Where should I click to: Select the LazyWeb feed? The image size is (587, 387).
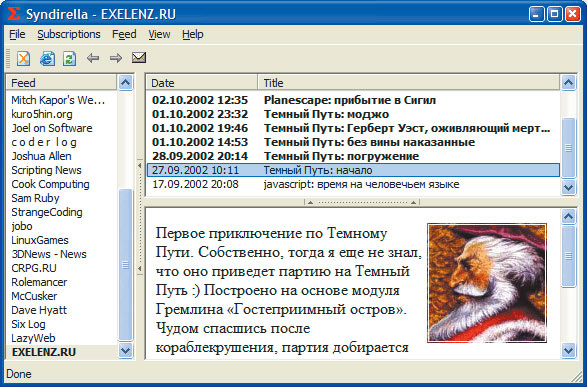click(33, 338)
